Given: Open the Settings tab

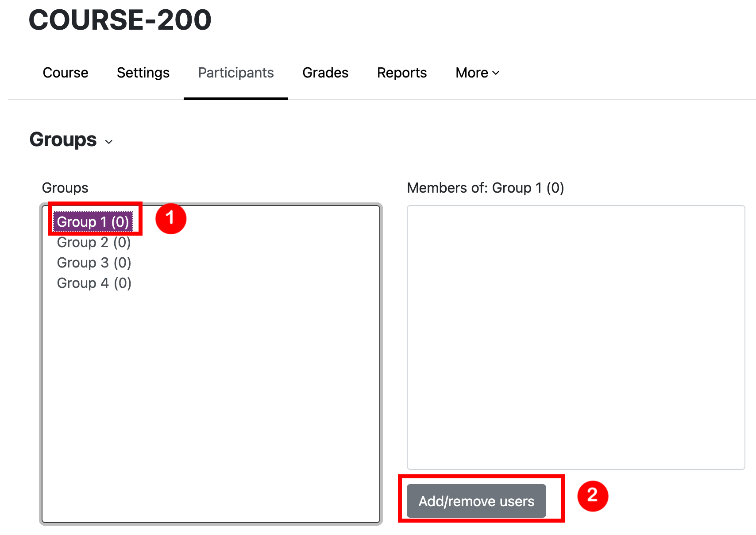Looking at the screenshot, I should click(x=143, y=73).
